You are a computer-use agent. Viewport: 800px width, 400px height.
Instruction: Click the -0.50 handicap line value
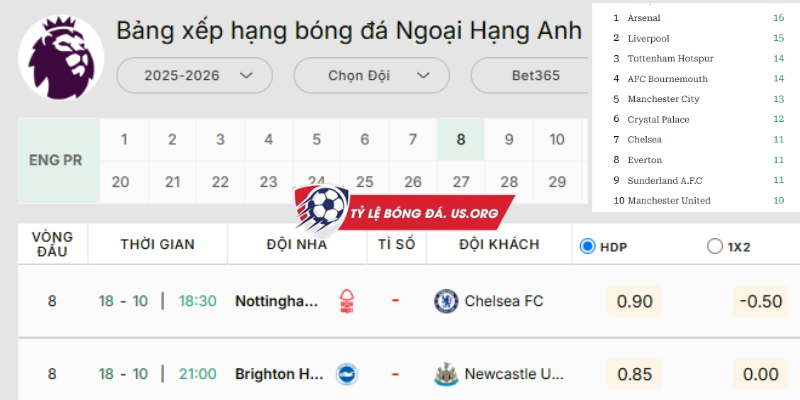(x=759, y=301)
